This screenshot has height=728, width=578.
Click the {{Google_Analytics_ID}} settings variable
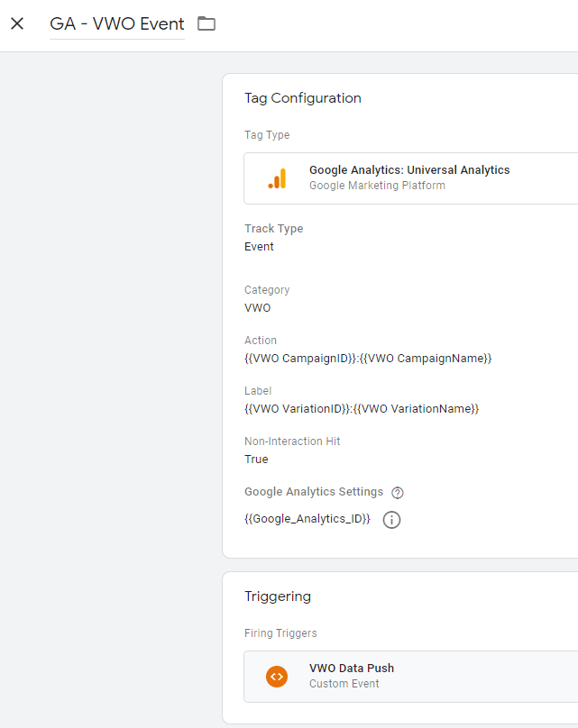(307, 519)
